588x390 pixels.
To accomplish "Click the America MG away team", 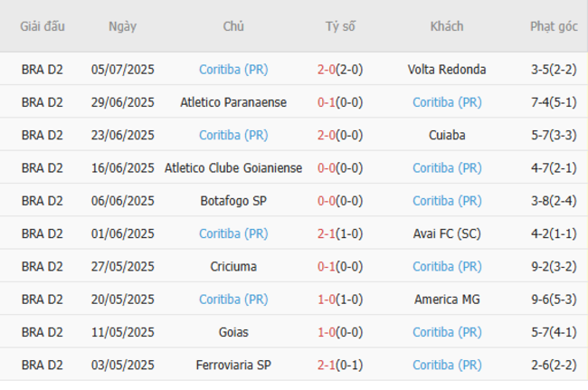I will coord(447,299).
